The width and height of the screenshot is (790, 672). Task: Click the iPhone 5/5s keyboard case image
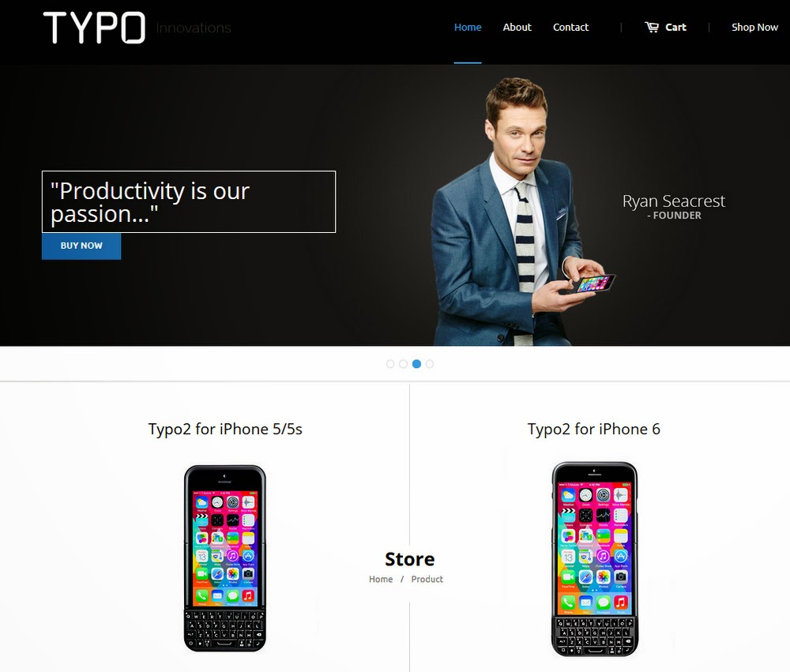pyautogui.click(x=224, y=558)
